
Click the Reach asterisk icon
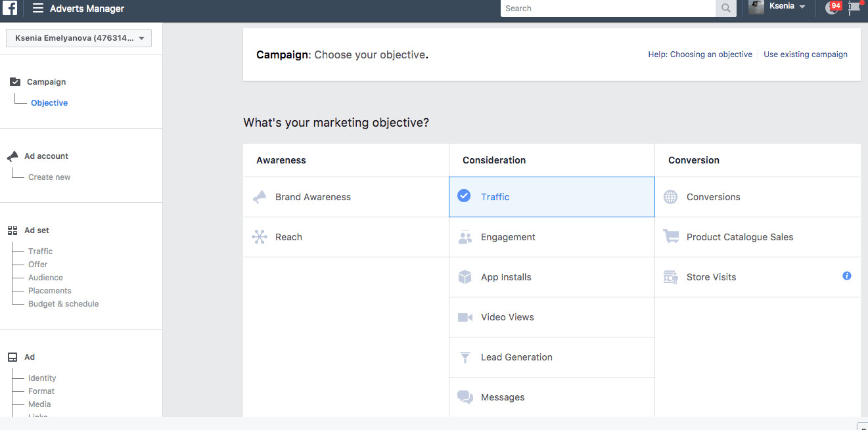pos(260,236)
